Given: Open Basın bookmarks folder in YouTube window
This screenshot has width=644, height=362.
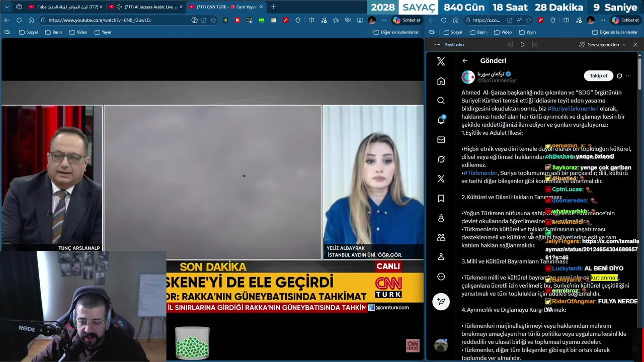Looking at the screenshot, I should [x=53, y=32].
